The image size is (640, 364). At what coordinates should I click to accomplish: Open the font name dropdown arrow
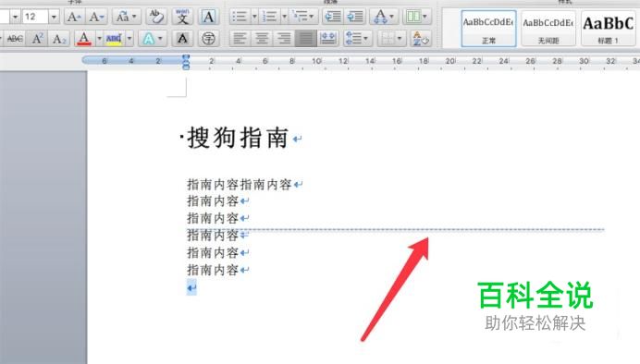(x=15, y=17)
